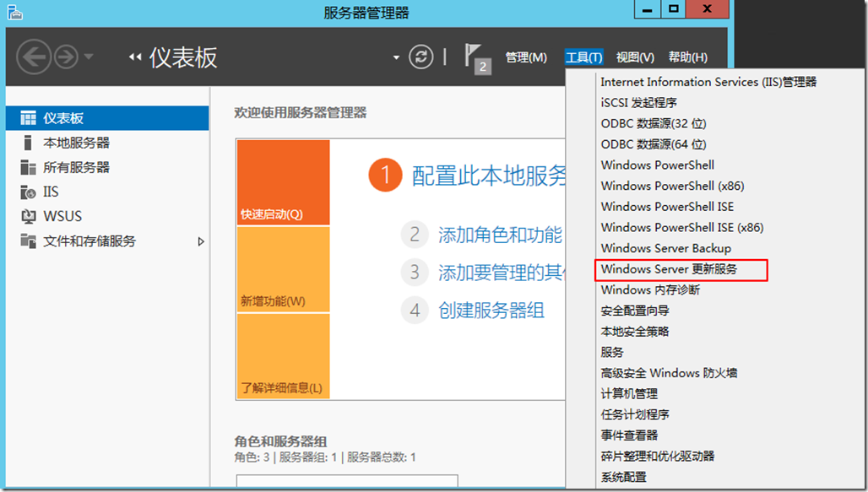Open the 工具(T) menu
Screen dimensions: 868x492
coord(584,57)
